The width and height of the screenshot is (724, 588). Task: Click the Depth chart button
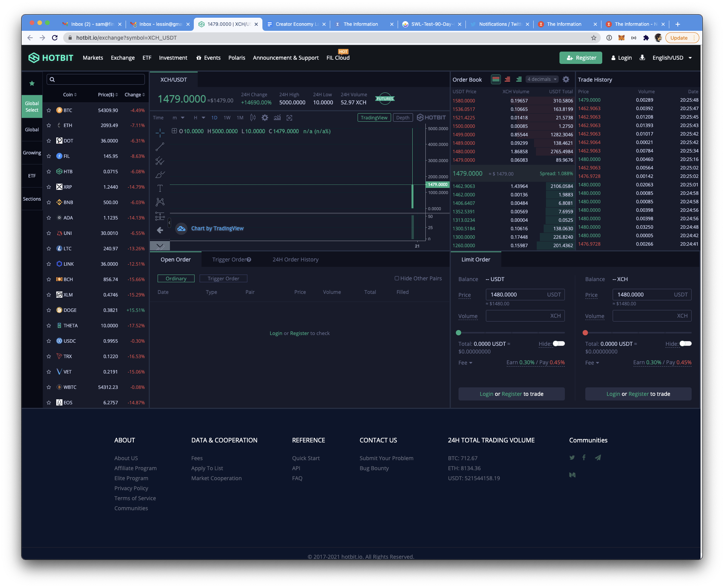click(403, 118)
